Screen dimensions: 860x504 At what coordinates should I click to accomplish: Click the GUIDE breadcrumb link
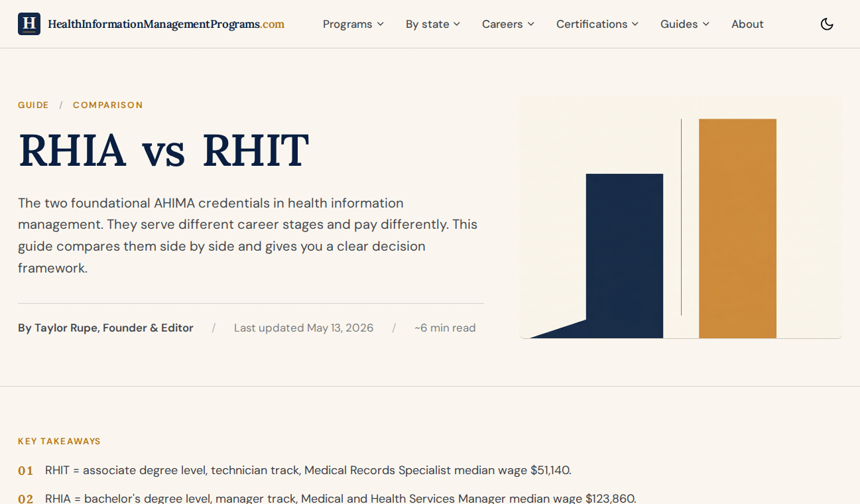pos(33,105)
